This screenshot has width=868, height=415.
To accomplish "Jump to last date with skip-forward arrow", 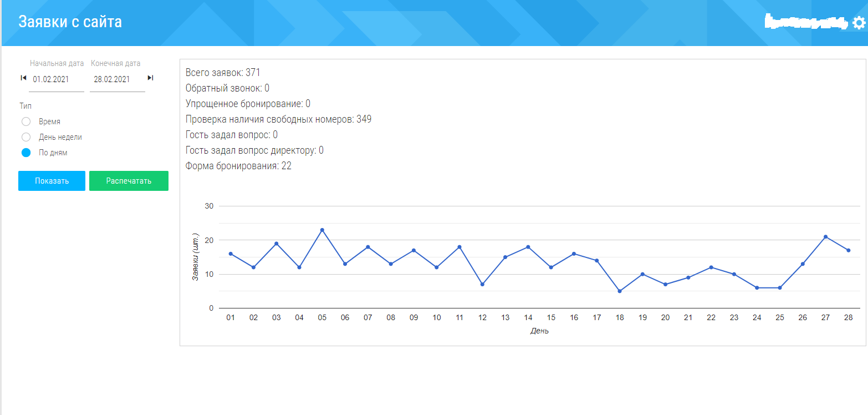I will [x=150, y=78].
